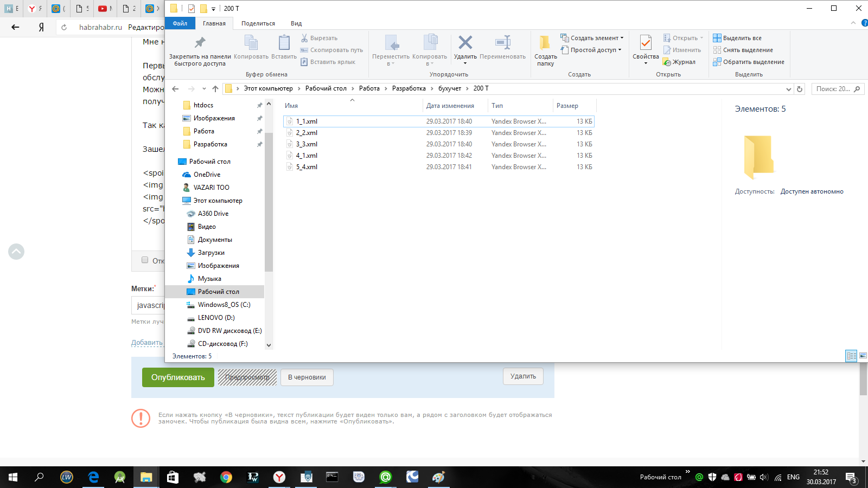Open Chrome from the taskbar

226,477
